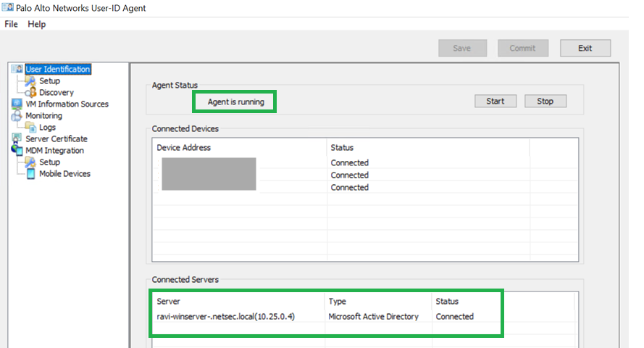This screenshot has width=644, height=348.
Task: Open Setup under MDM Integration
Action: click(49, 162)
